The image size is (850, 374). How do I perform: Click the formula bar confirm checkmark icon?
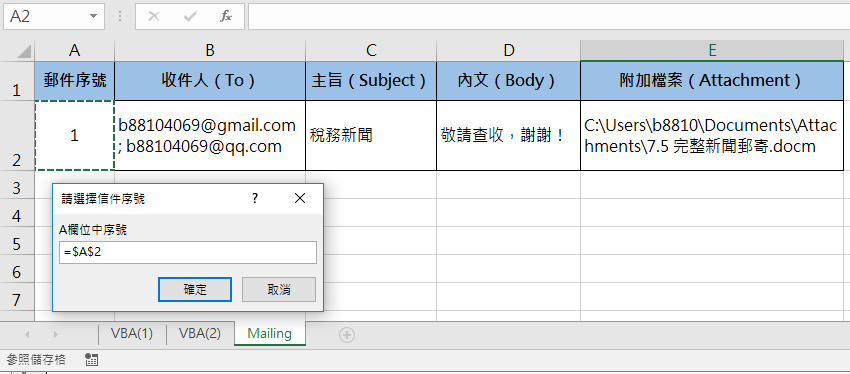pyautogui.click(x=190, y=17)
